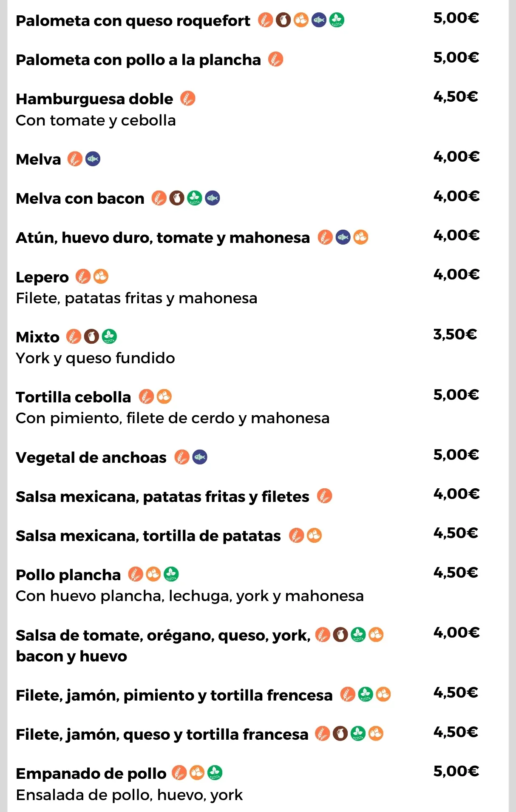Click the 5,00€ price for Empanado de pollo
Viewport: 516px width, 812px height.
pos(456,771)
